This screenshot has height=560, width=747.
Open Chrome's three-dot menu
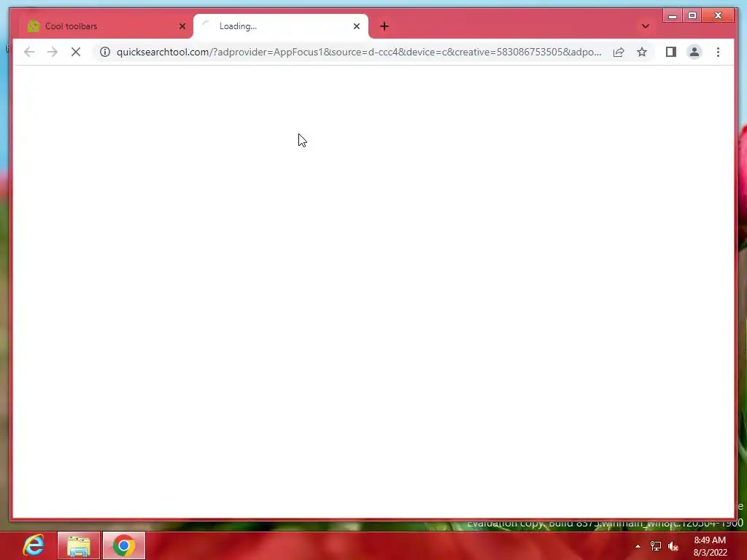(x=718, y=52)
